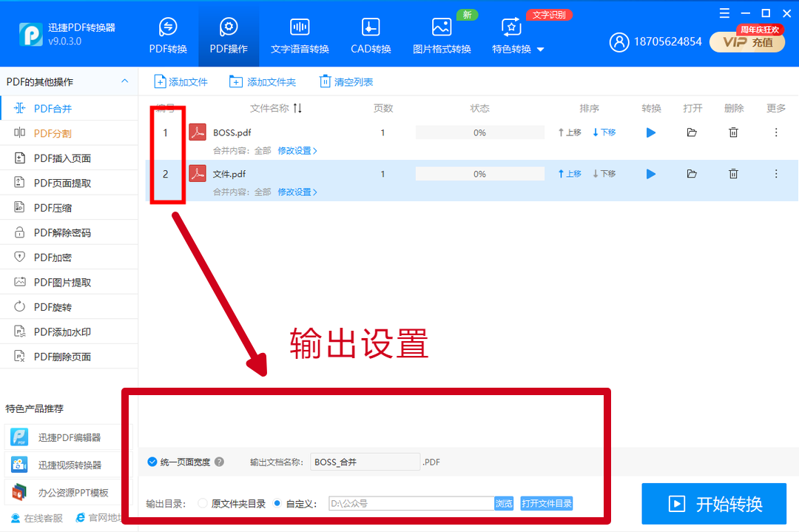Expand the 特色转换 dropdown
The width and height of the screenshot is (799, 532).
click(540, 50)
